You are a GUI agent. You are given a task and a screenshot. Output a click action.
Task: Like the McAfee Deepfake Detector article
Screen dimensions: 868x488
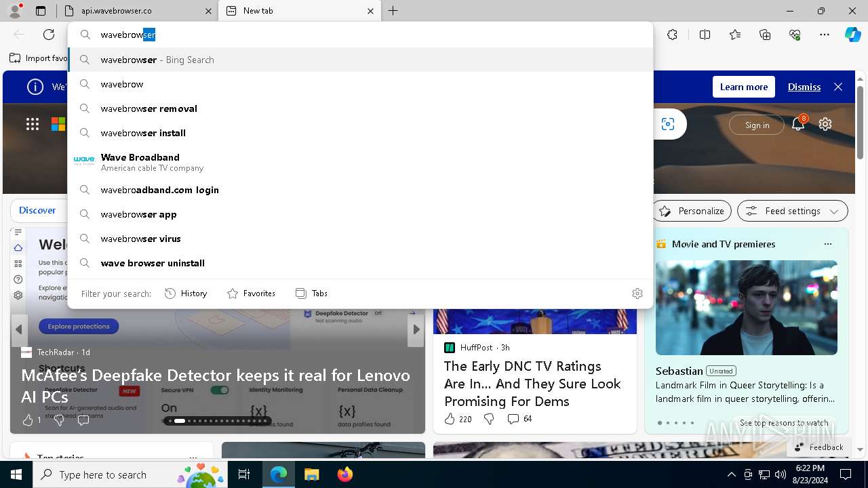tap(28, 420)
